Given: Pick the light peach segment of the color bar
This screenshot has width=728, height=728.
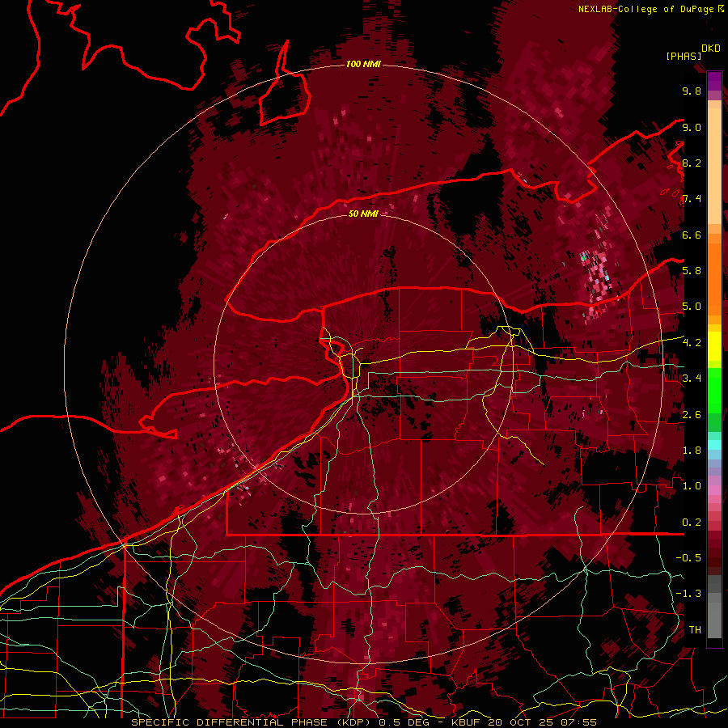Looking at the screenshot, I should pos(714,165).
